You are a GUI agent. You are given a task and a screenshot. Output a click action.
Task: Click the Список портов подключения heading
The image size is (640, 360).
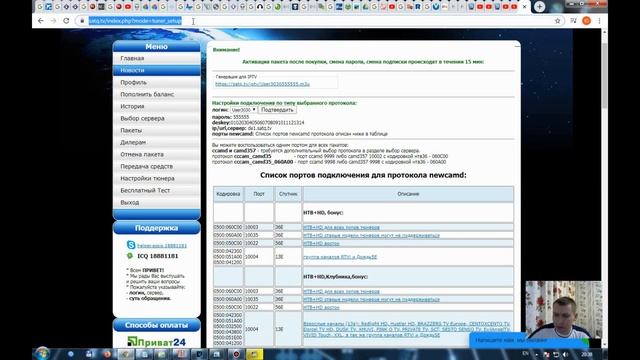[363, 175]
